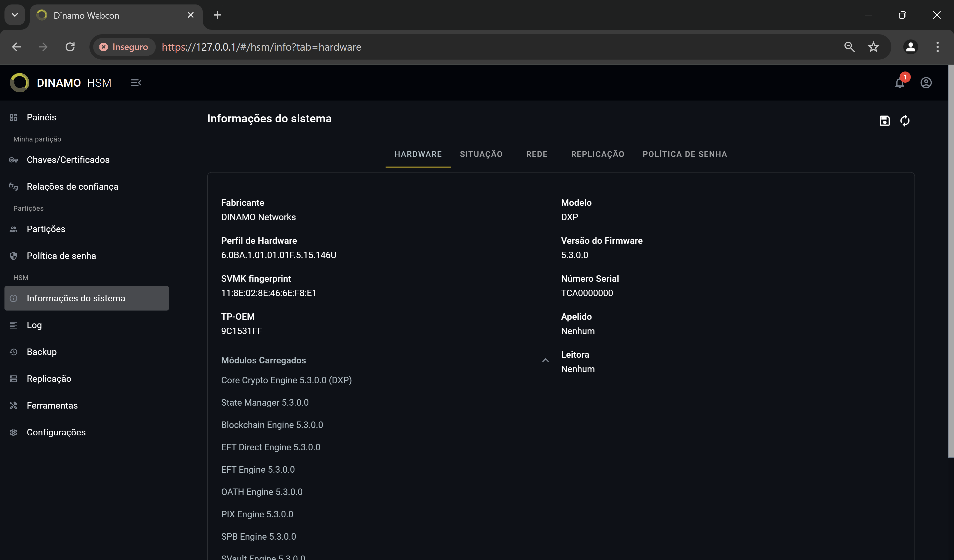954x560 pixels.
Task: Switch to the REPLICAÇÃO tab
Action: click(x=598, y=154)
